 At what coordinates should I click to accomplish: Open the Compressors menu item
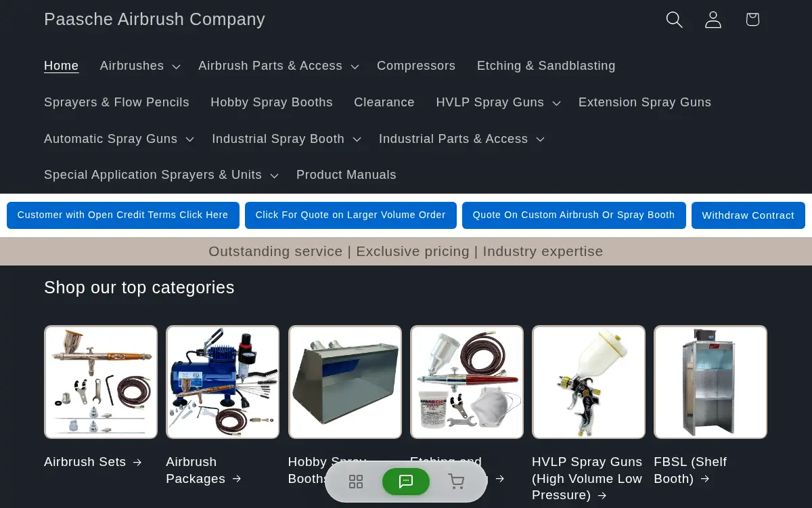(x=416, y=66)
